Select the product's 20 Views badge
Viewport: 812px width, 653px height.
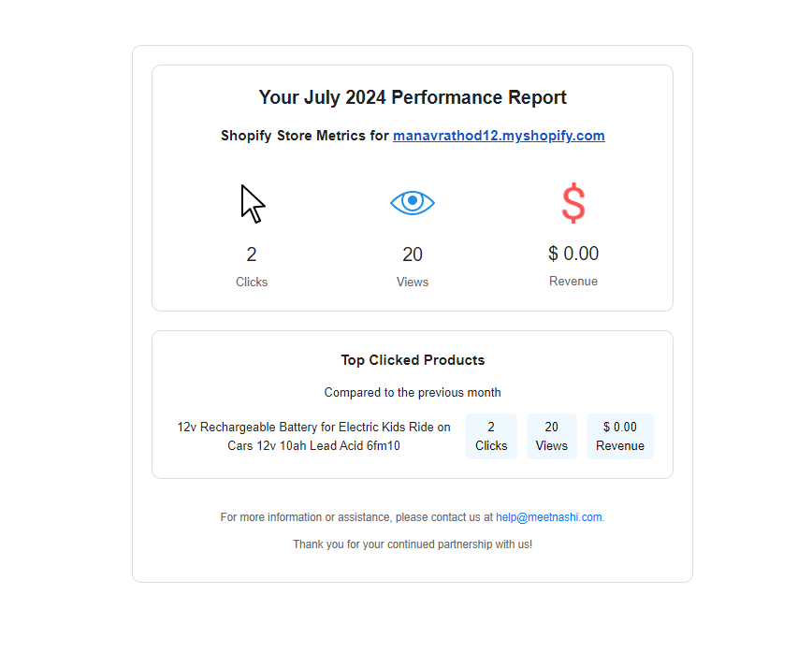[x=552, y=437]
